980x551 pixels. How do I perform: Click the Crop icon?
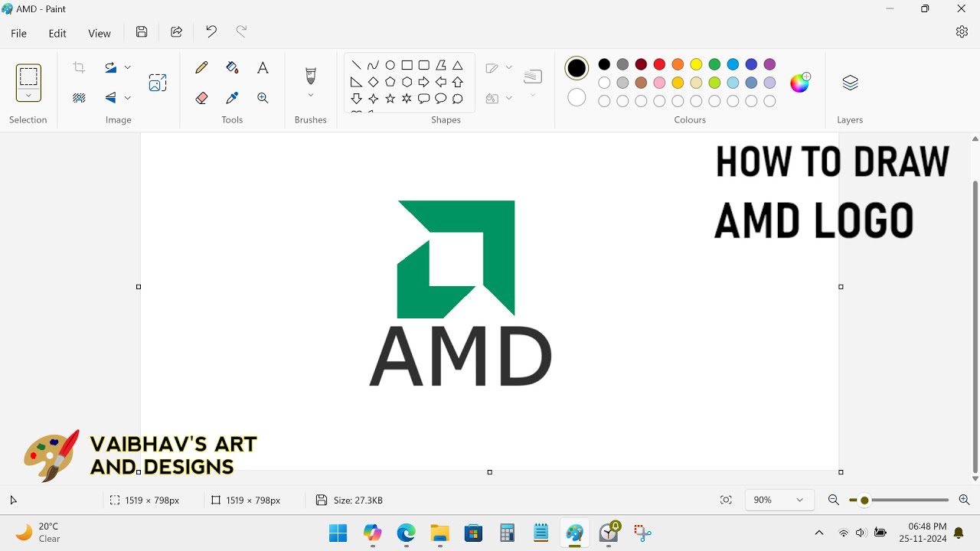point(79,67)
